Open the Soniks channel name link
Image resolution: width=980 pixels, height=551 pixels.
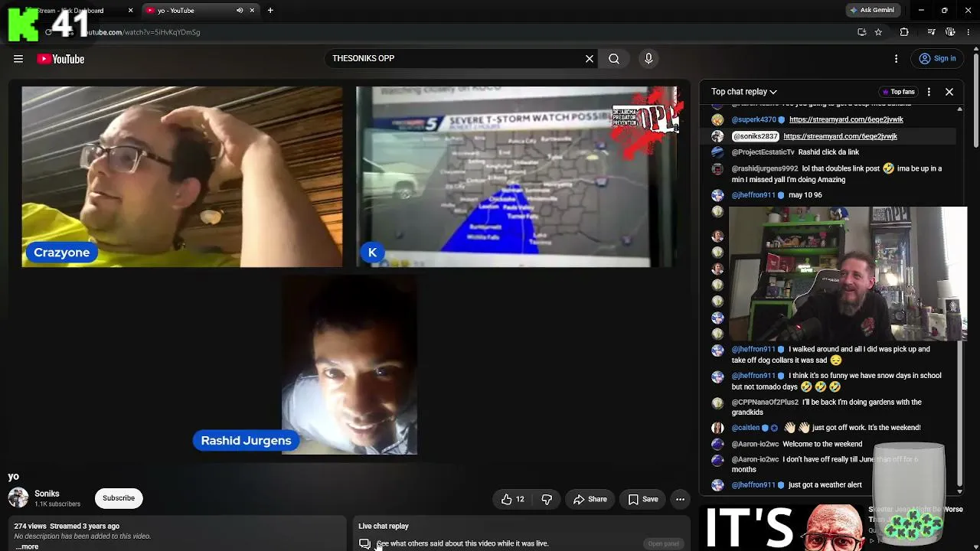click(x=47, y=494)
